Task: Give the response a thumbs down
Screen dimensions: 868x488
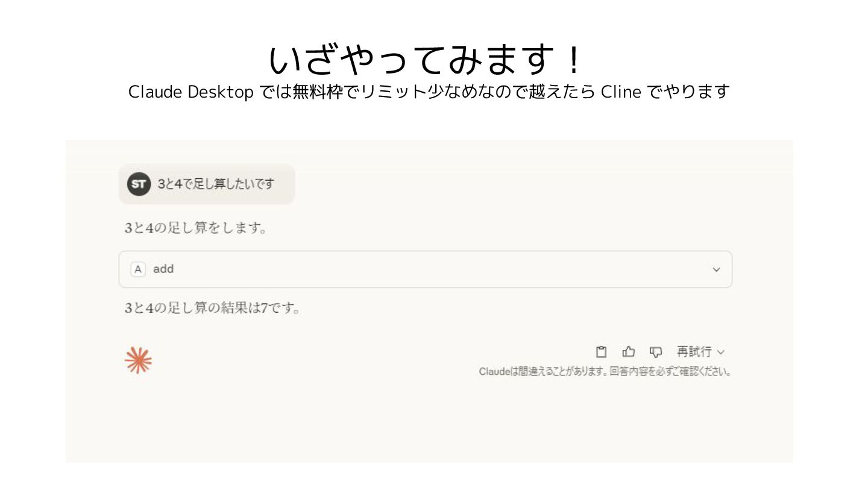Action: pyautogui.click(x=656, y=352)
